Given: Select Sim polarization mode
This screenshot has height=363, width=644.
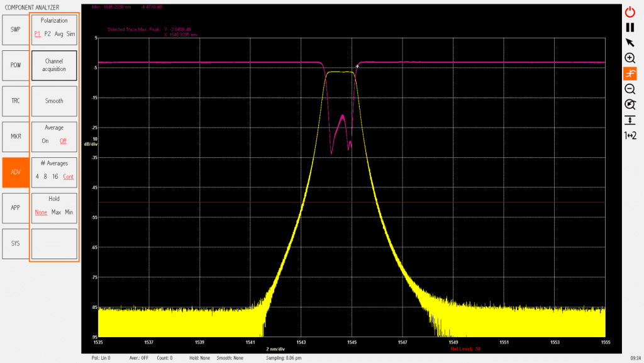Looking at the screenshot, I should pyautogui.click(x=70, y=34).
